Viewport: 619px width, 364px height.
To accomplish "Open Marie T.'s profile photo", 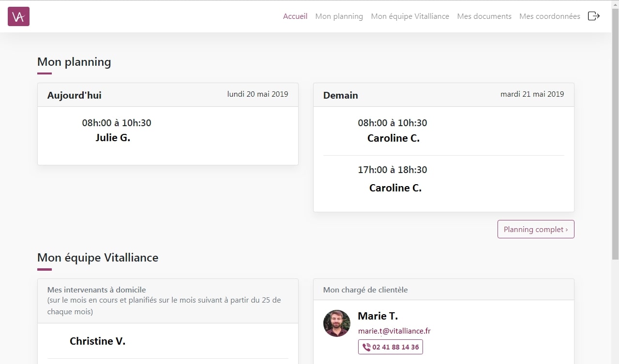I will 336,323.
